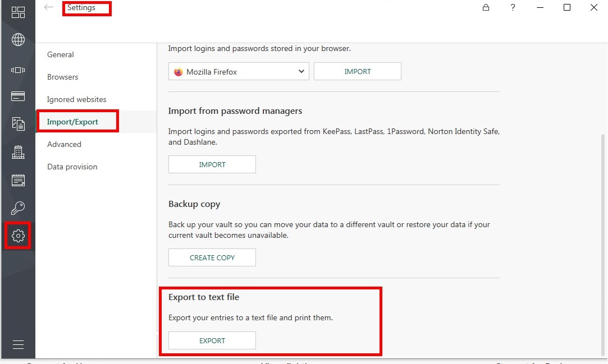The image size is (608, 364).
Task: Open the Notes icon in sidebar
Action: point(18,181)
